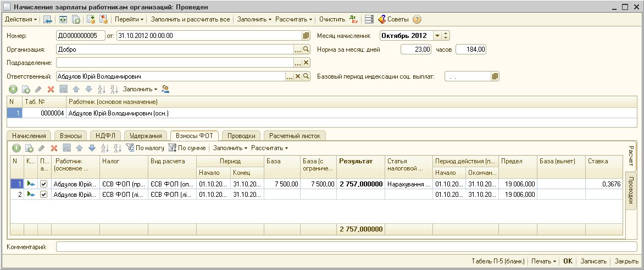This screenshot has width=644, height=270.
Task: Select worker row Абдулов Юрій Володимирович (осн.)
Action: click(321, 113)
